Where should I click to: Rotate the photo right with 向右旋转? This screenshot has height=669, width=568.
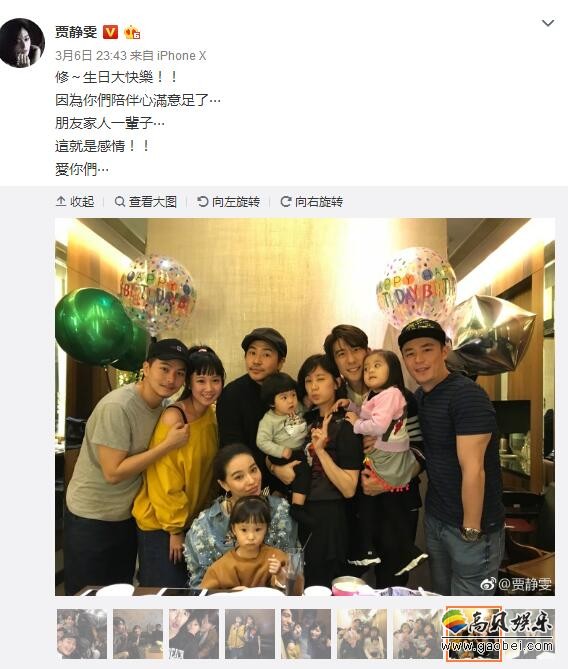[312, 201]
